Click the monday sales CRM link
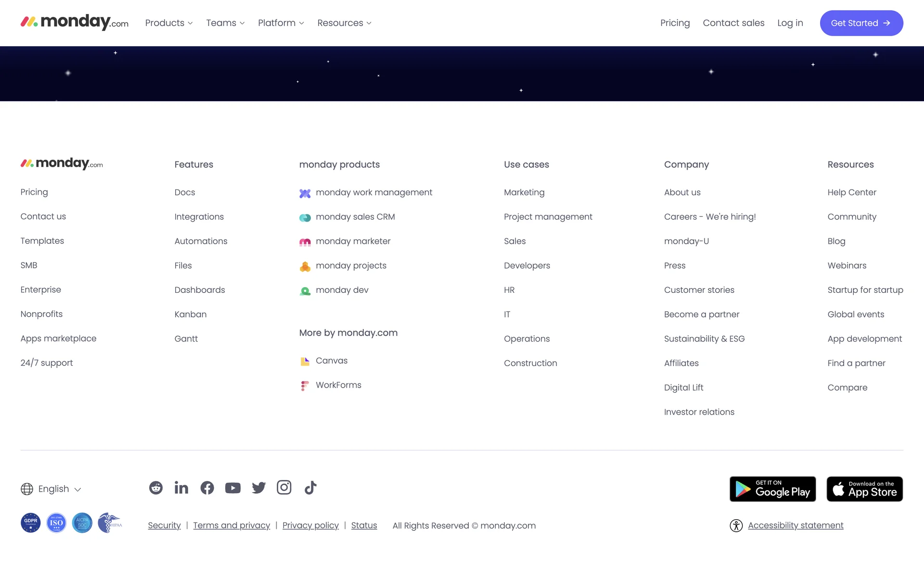 [355, 217]
